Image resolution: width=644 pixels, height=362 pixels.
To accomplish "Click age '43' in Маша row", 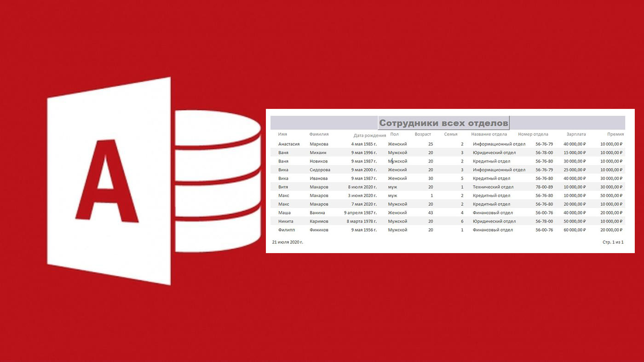I will (x=431, y=213).
